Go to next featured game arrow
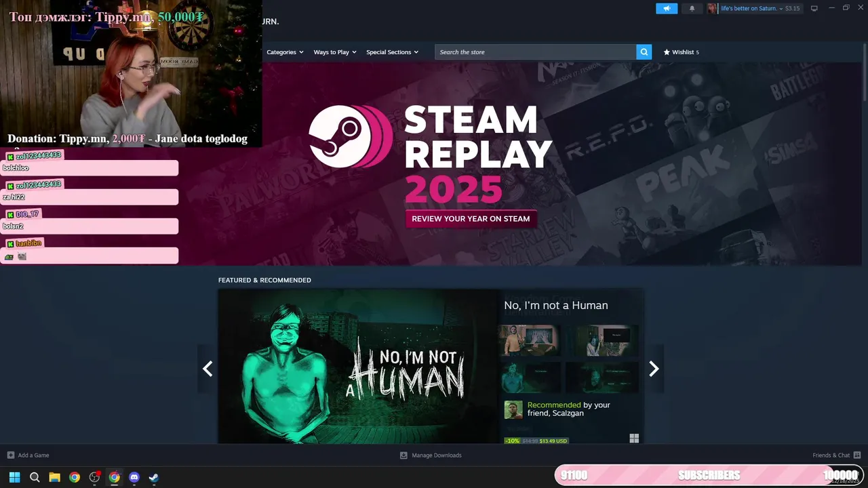 (654, 369)
